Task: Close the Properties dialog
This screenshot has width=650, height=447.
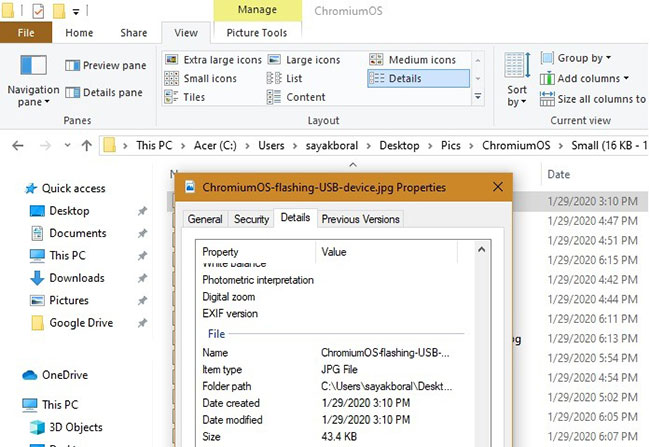Action: point(498,187)
